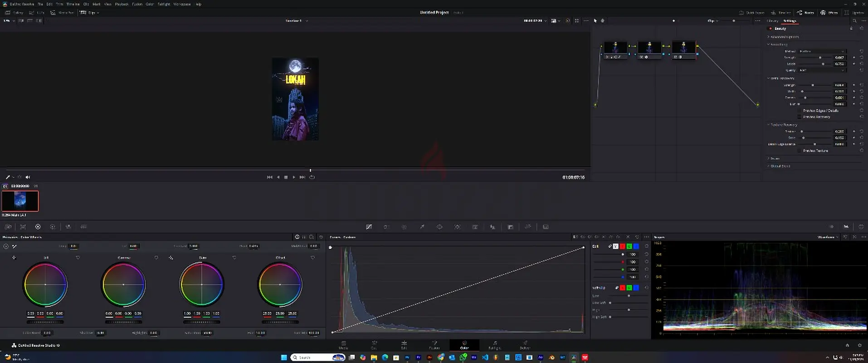Open the Tracker palette icon
The image size is (868, 363).
[x=457, y=227]
